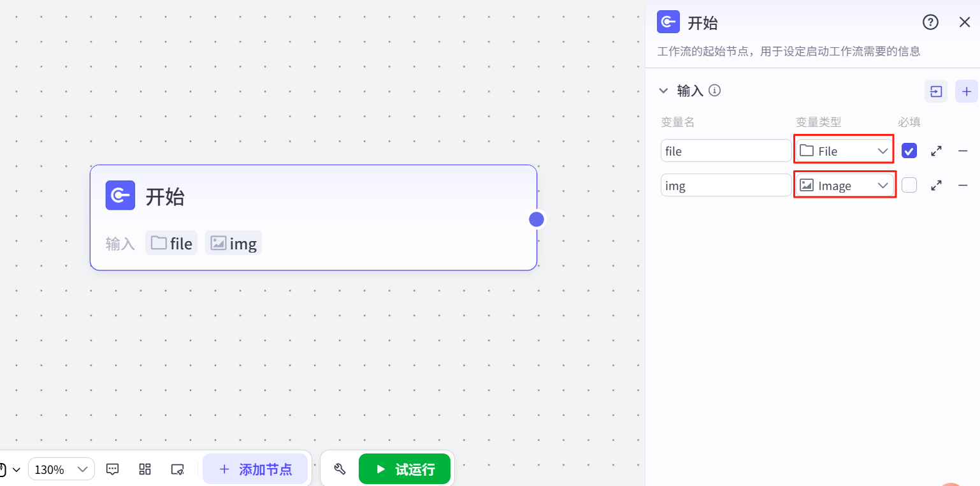This screenshot has width=980, height=486.
Task: Close the 开始 node settings panel
Action: 965,22
